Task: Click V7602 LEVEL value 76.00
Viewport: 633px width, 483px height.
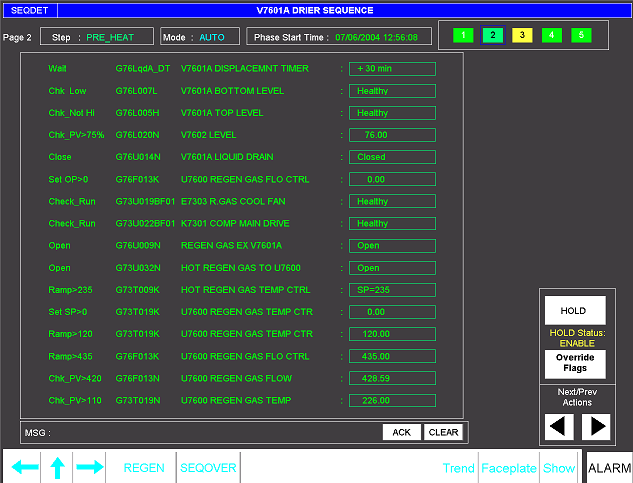Action: [x=392, y=135]
